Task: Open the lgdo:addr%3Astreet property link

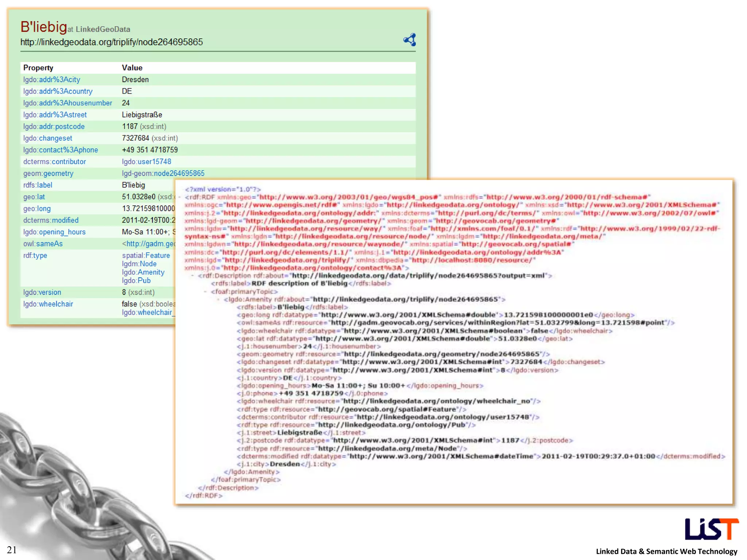Action: coord(55,114)
